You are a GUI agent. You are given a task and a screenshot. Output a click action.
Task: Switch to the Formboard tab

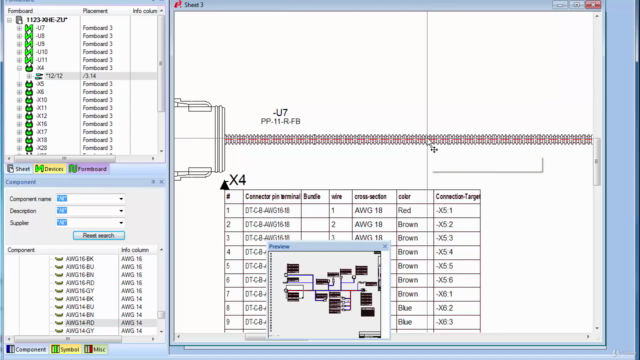click(88, 169)
